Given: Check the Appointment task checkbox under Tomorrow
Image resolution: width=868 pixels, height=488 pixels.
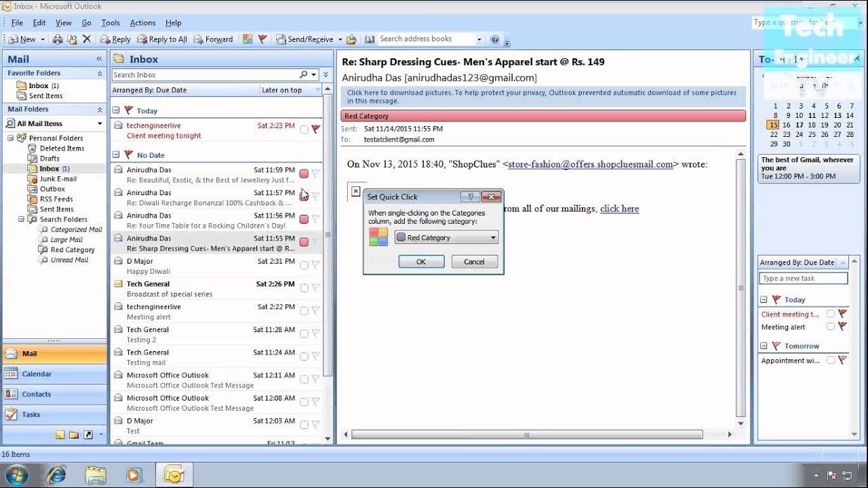Looking at the screenshot, I should 831,361.
